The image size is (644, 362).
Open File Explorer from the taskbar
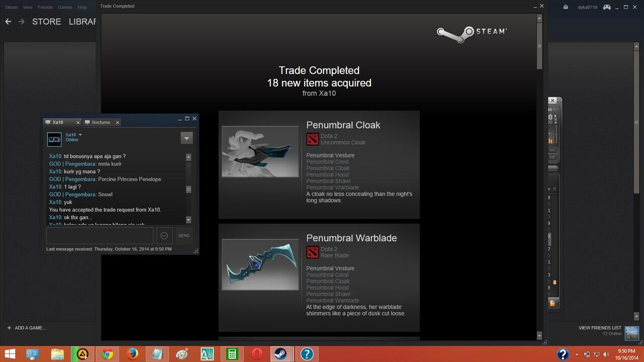(x=57, y=354)
